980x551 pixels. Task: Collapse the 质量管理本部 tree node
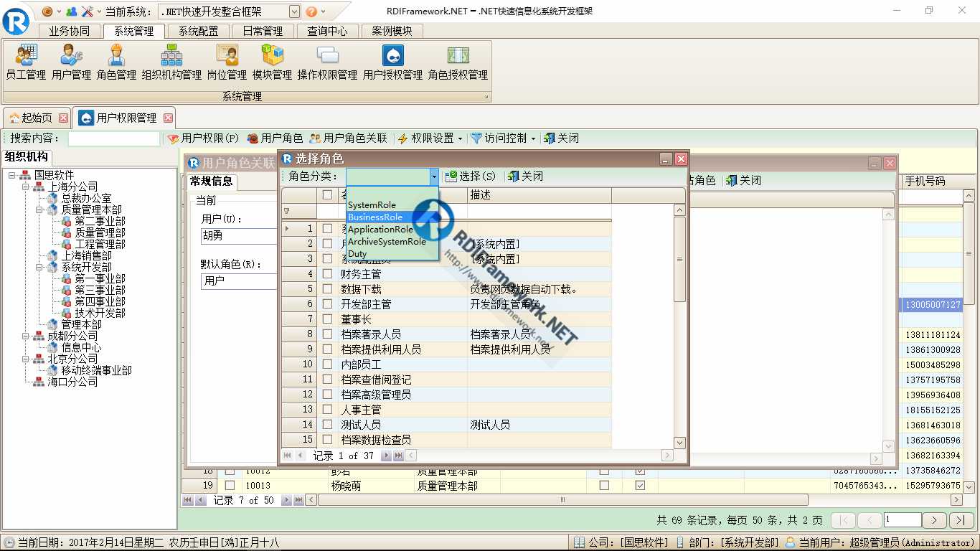[x=39, y=209]
